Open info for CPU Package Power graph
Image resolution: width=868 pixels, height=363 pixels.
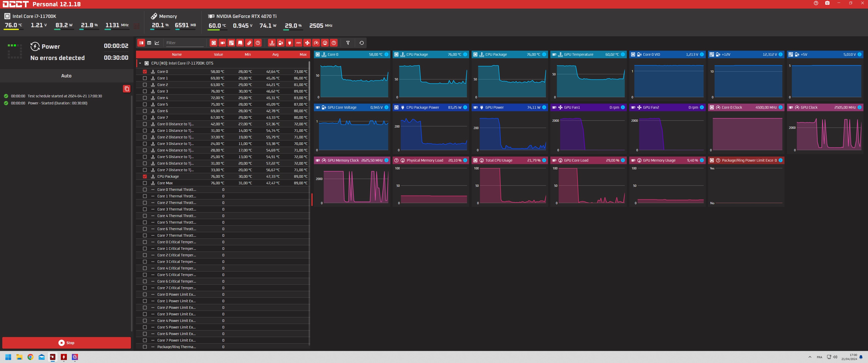click(465, 107)
